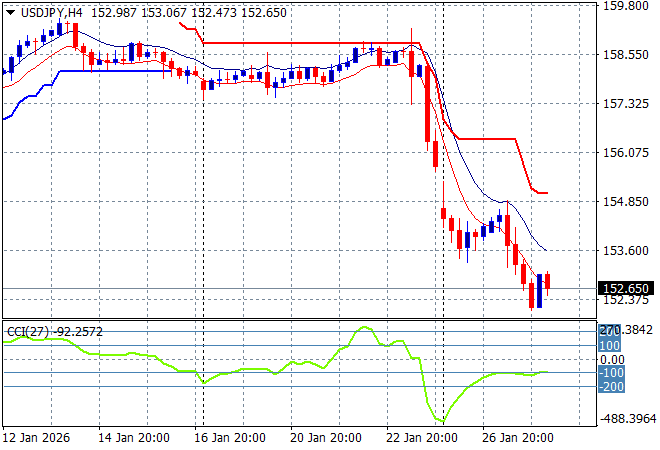
Task: Select the 154.850 price scale label
Action: point(625,202)
